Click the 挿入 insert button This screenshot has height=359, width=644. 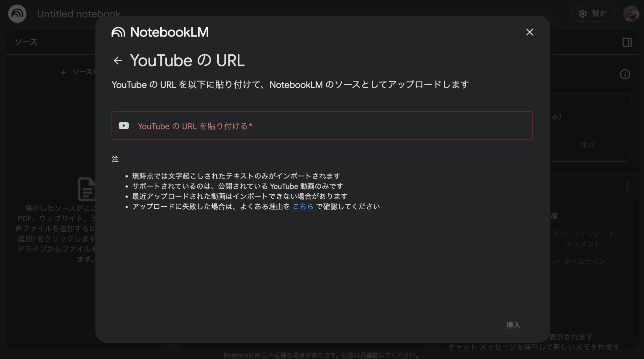coord(513,325)
